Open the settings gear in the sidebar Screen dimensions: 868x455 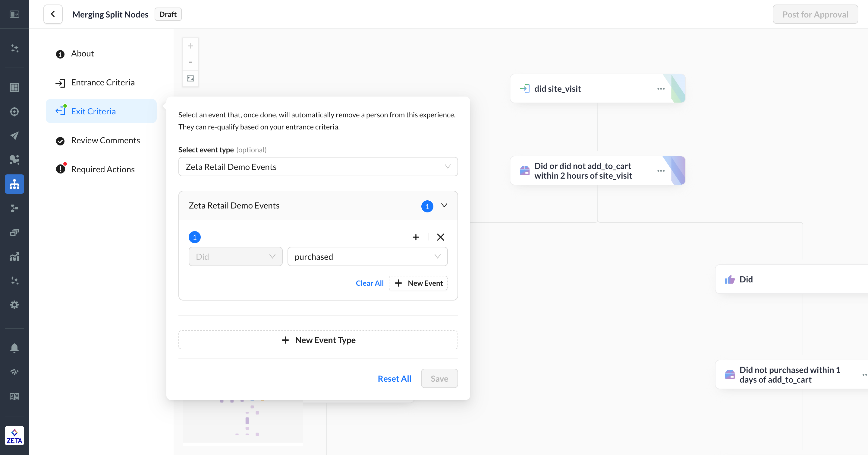coord(14,304)
